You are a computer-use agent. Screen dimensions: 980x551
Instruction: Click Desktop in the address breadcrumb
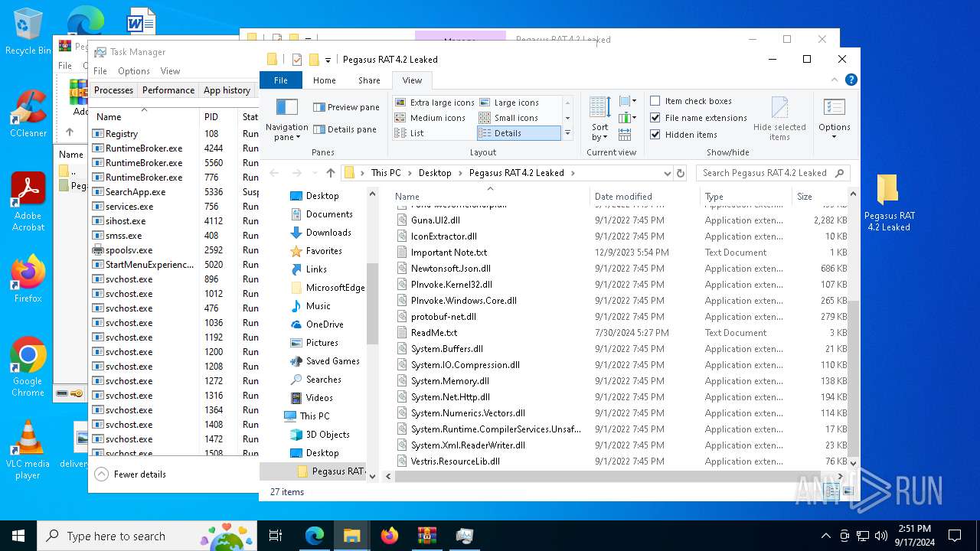[435, 173]
